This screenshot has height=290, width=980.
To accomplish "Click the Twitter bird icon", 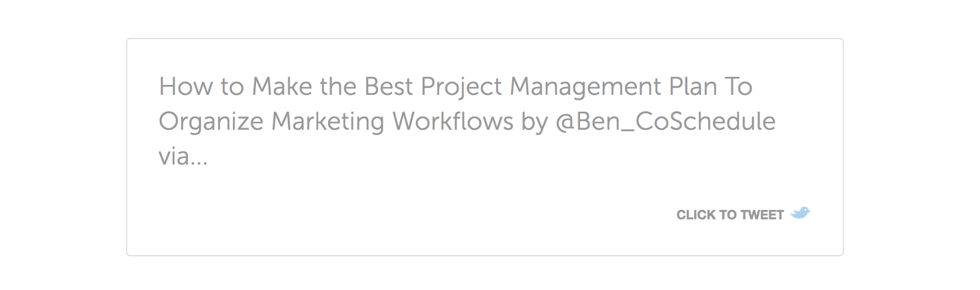I will click(x=801, y=213).
